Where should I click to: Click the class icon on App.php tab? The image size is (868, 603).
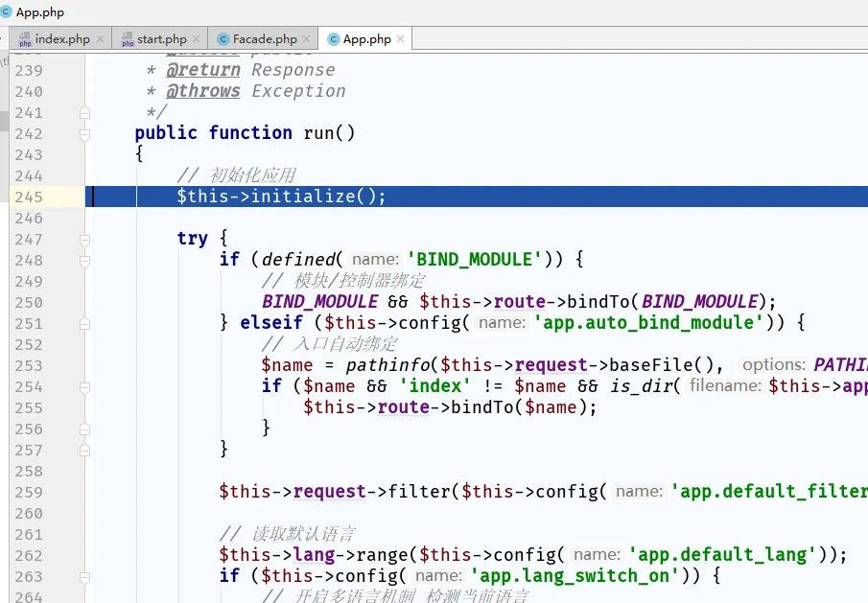[x=334, y=39]
